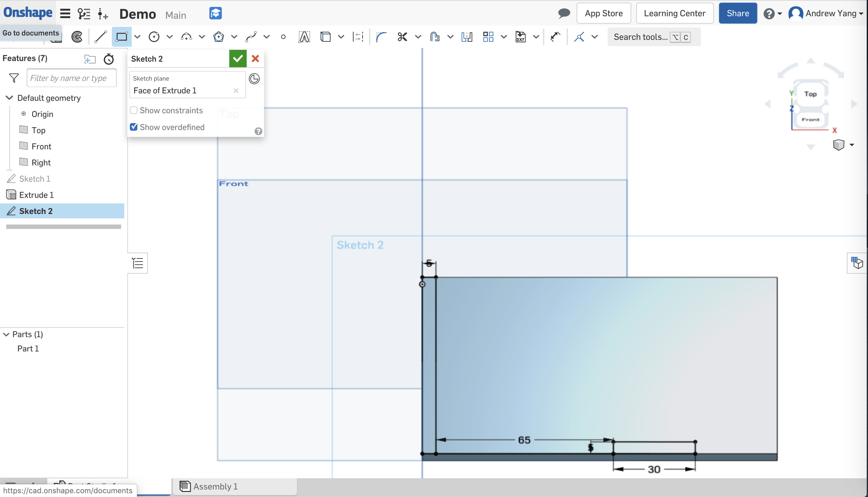Select the Line sketch tool
Screen dimensions: 868x497
click(x=101, y=37)
